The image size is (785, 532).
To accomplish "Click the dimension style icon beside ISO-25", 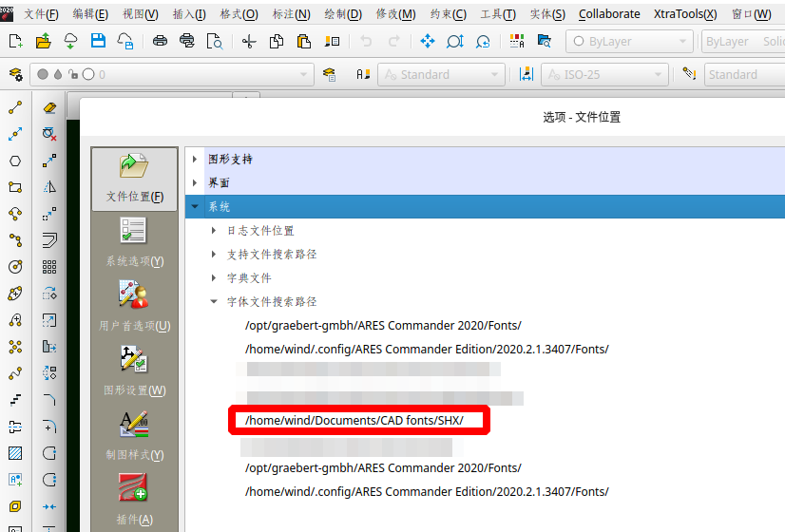I will click(x=527, y=74).
